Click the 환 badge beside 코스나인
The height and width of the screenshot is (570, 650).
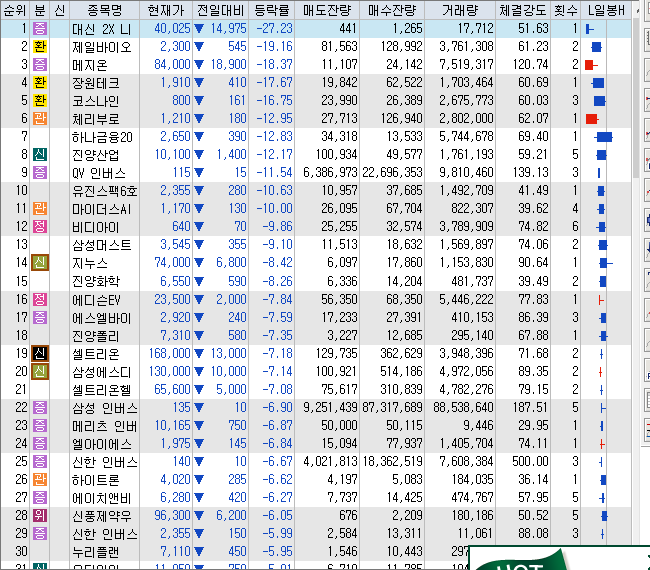pos(40,101)
